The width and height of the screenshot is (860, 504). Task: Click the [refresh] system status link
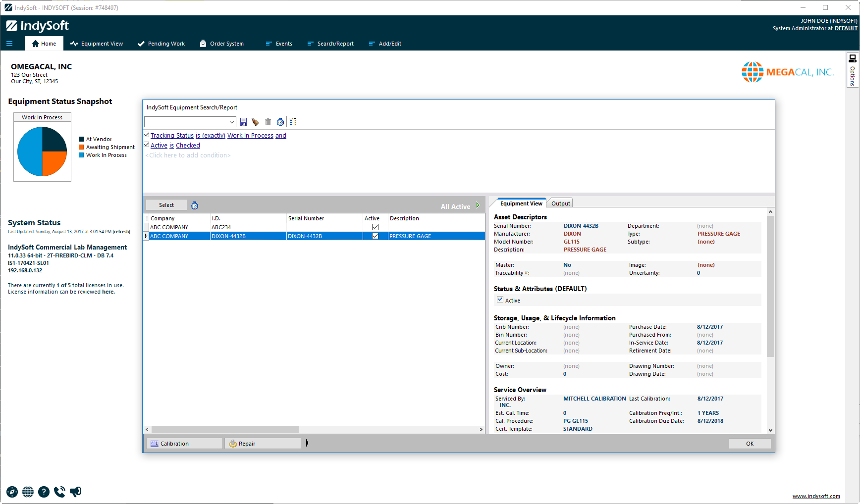point(121,231)
